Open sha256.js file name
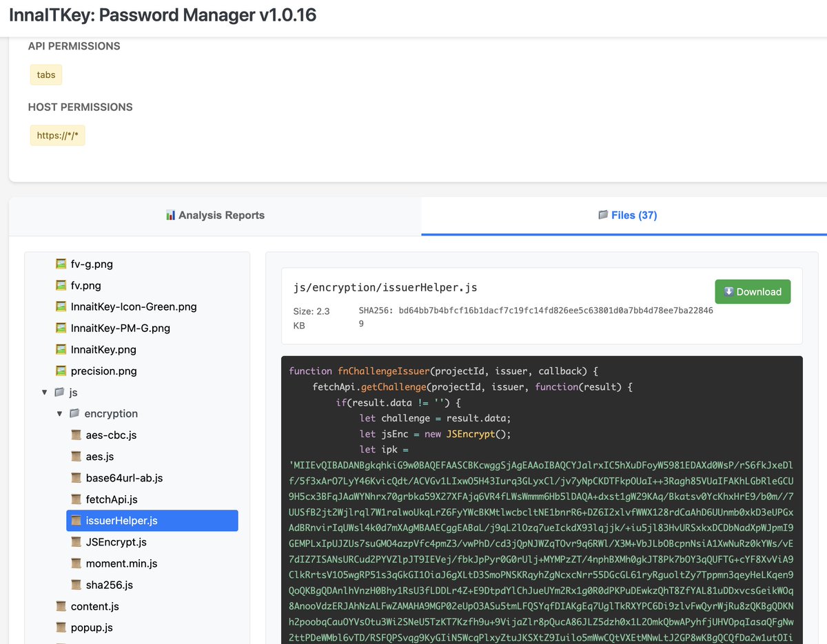This screenshot has width=827, height=644. [109, 585]
